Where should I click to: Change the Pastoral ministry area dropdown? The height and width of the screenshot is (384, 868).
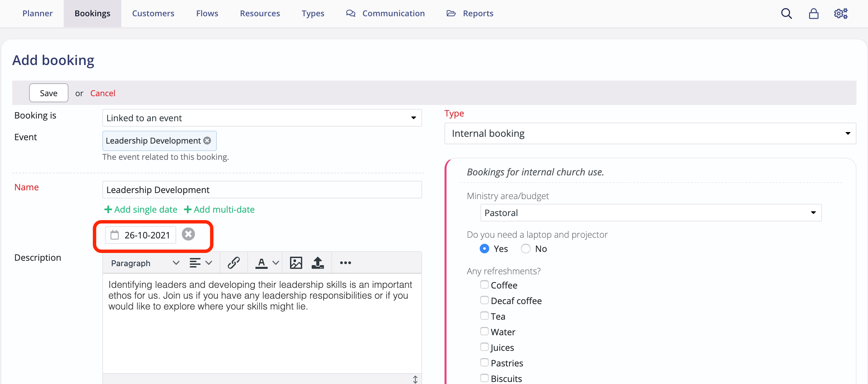click(813, 213)
